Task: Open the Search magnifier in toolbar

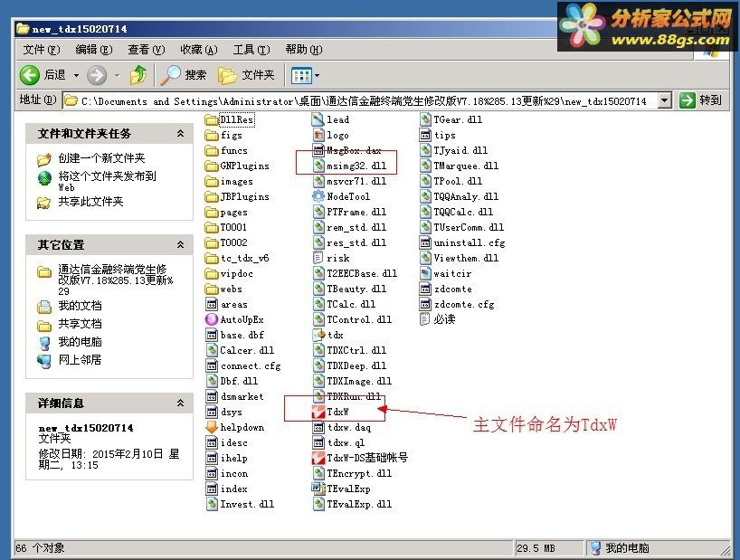Action: pyautogui.click(x=170, y=75)
